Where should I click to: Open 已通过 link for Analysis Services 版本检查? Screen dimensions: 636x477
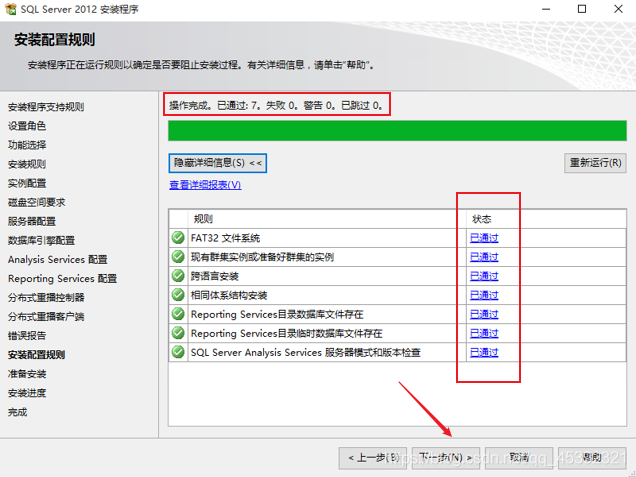point(484,352)
